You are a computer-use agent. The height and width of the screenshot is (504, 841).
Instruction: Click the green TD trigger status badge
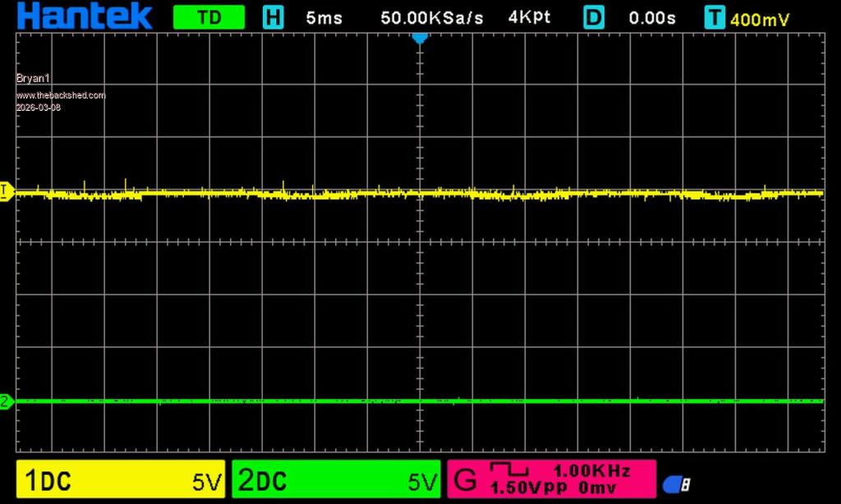tap(210, 17)
